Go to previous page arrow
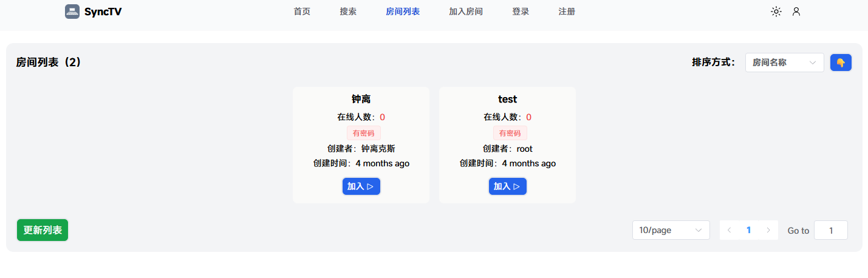This screenshot has height=278, width=868. click(729, 230)
